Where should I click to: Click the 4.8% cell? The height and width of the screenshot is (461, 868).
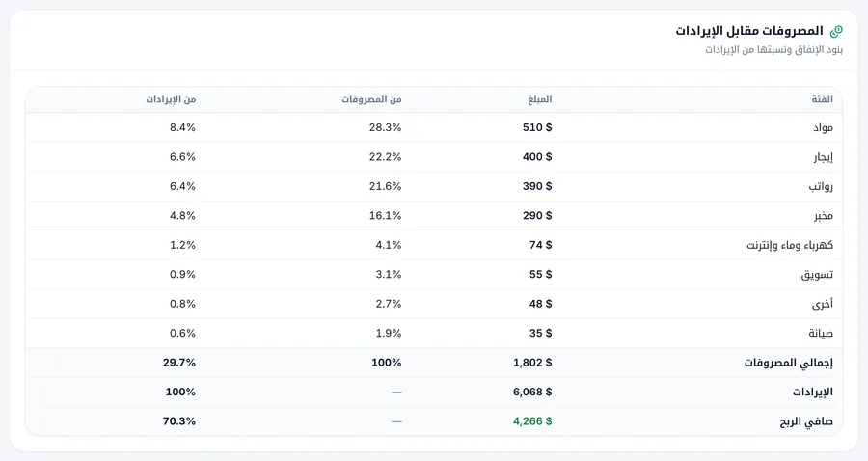coord(182,215)
